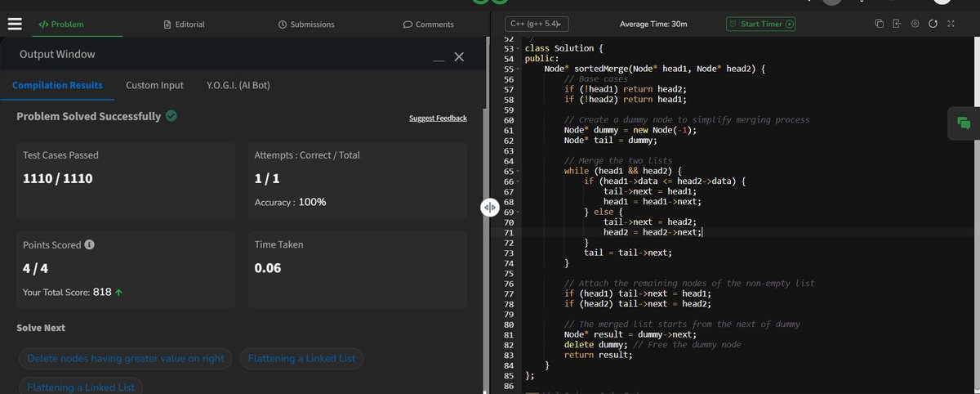Open the Submissions tab
Screen dimensions: 980x394
pos(306,25)
